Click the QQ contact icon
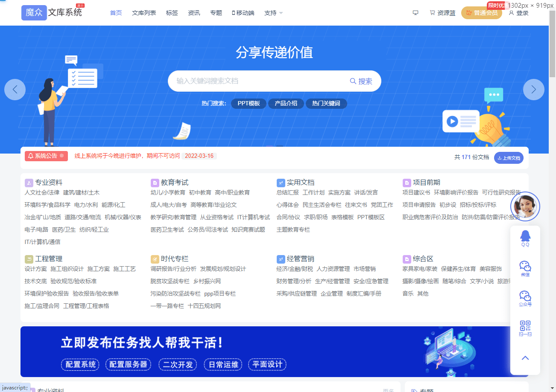556x392 pixels. point(525,238)
